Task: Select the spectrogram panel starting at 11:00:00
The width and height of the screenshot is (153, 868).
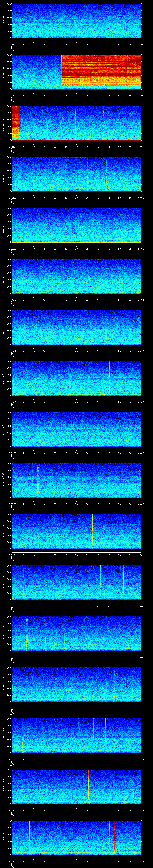Action: pyautogui.click(x=76, y=736)
